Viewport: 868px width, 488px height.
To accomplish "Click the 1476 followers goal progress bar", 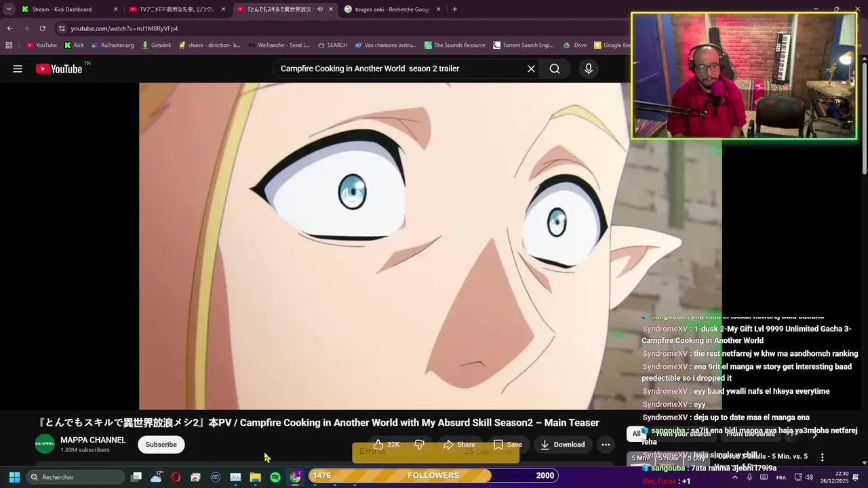I will click(433, 475).
